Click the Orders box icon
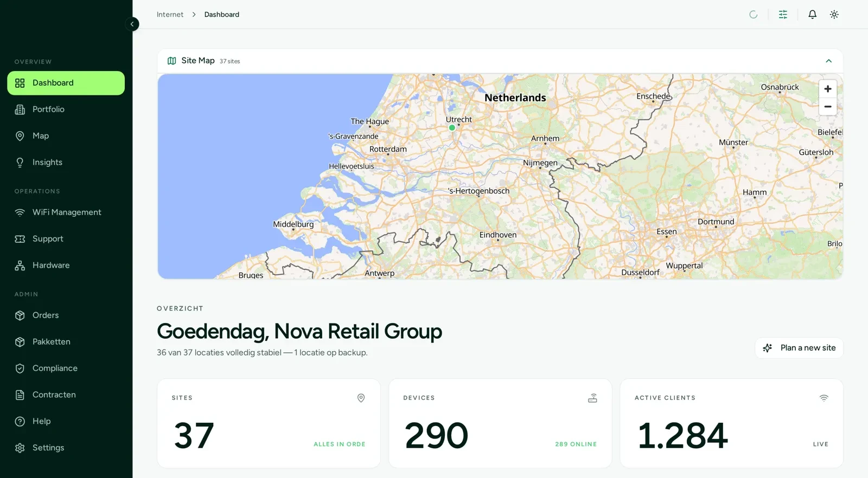This screenshot has width=868, height=478. click(x=20, y=315)
